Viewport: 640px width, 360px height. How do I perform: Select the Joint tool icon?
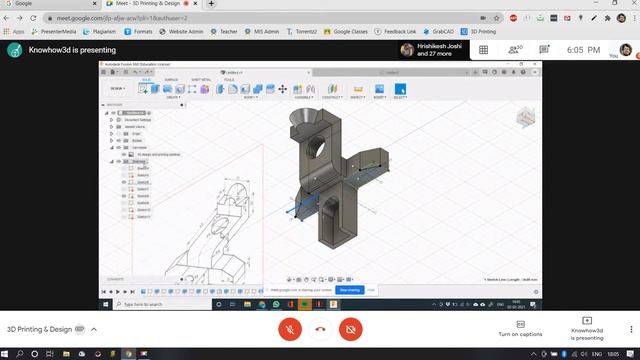coord(311,89)
